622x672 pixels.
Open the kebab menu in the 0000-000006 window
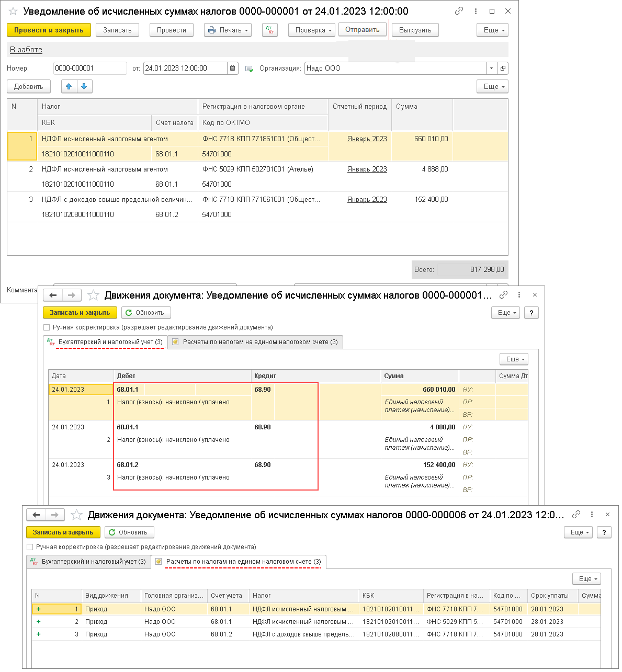pos(592,515)
